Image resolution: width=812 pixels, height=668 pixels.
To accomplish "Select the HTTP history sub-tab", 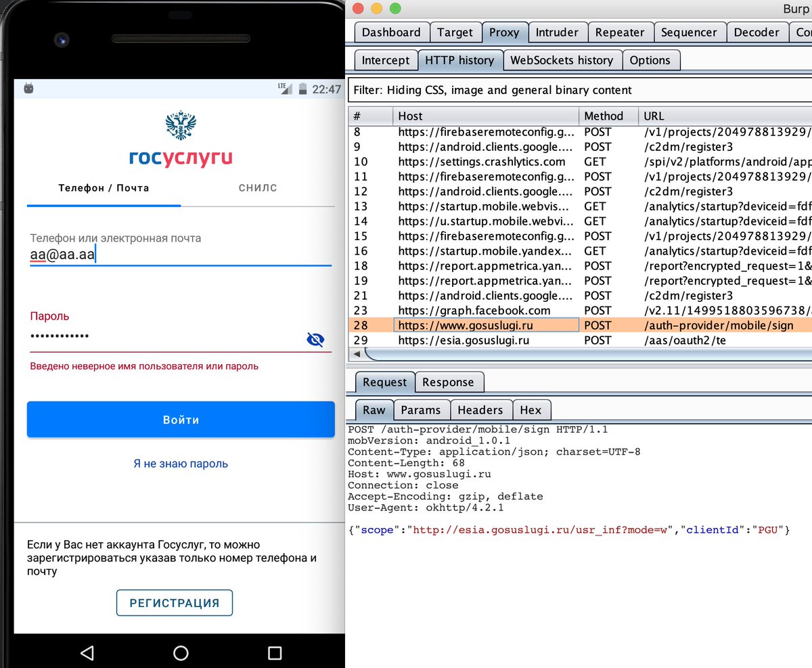I will click(459, 60).
